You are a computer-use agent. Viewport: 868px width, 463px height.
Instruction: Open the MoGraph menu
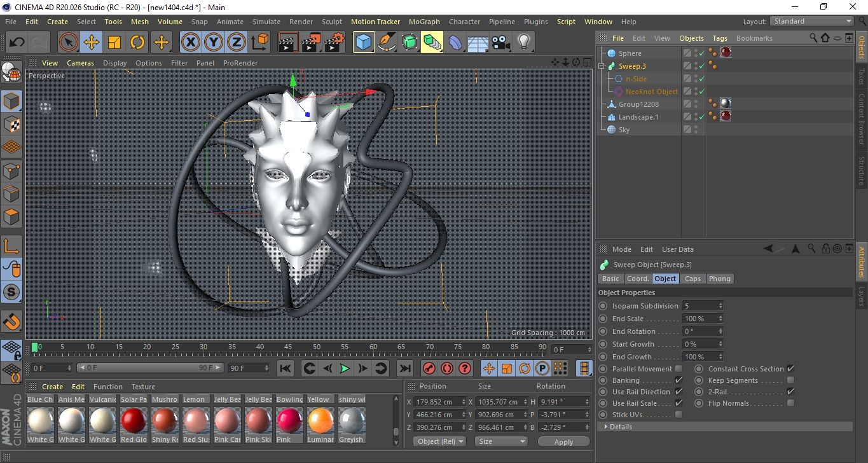pyautogui.click(x=424, y=22)
